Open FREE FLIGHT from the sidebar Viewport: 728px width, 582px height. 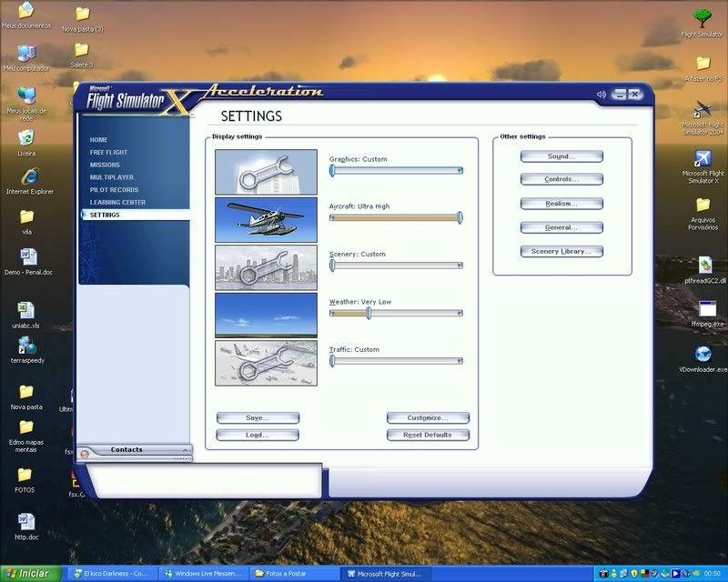pyautogui.click(x=108, y=152)
